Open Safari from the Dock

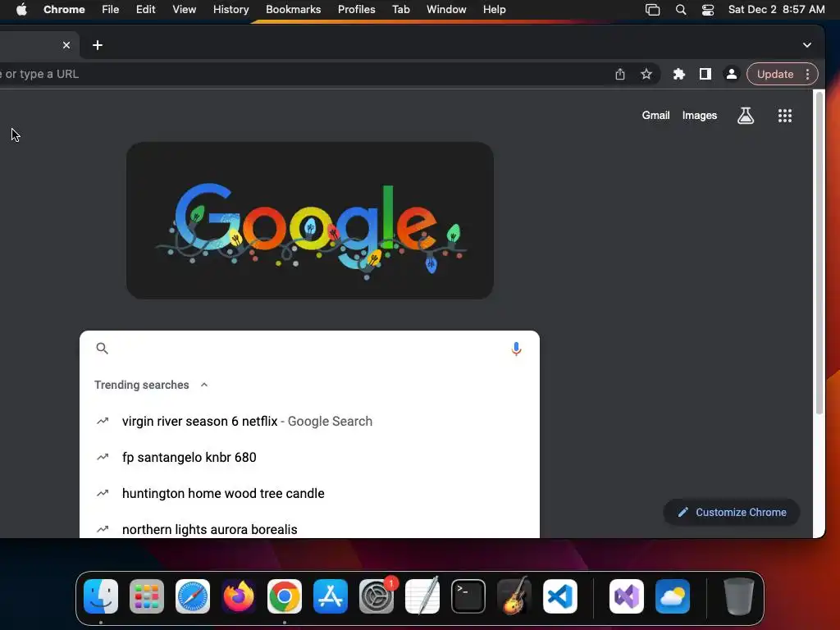pos(192,596)
